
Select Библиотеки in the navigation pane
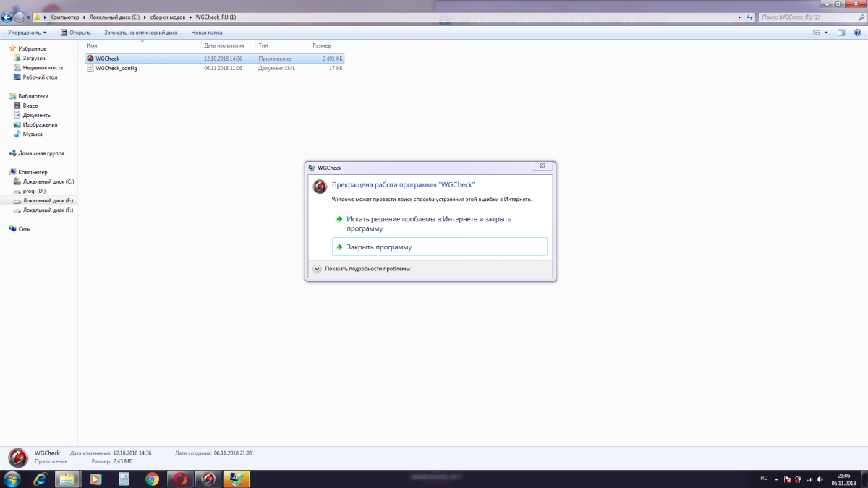click(33, 95)
